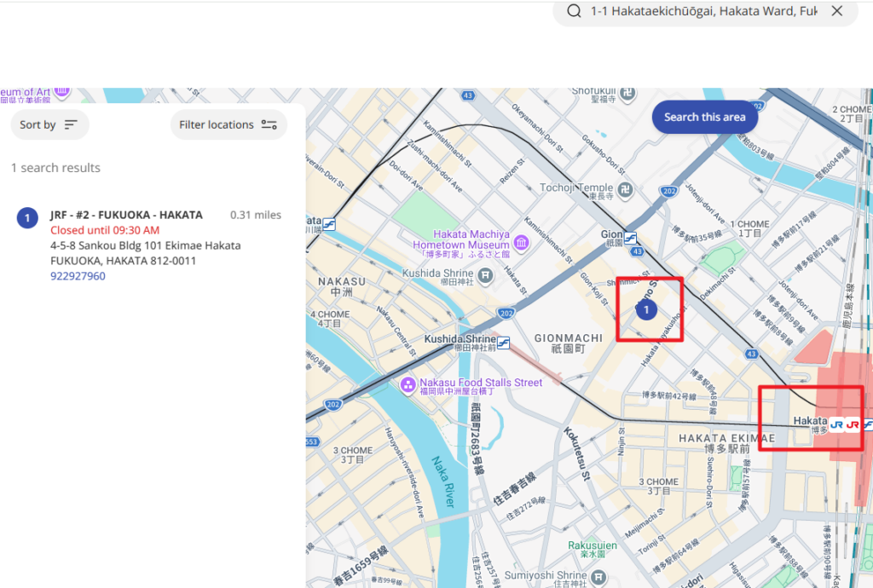Click the Kushida Shrine subway station icon
The height and width of the screenshot is (588, 873).
tap(504, 343)
